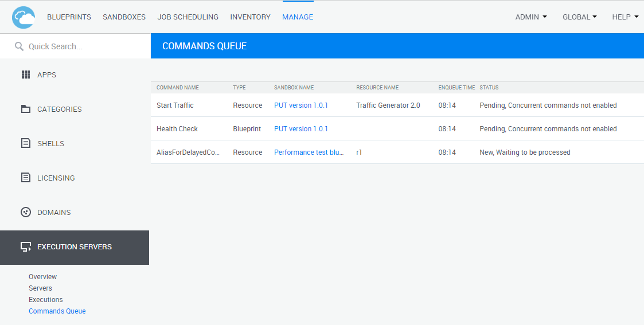
Task: Switch to the Sandboxes tab
Action: click(x=124, y=17)
